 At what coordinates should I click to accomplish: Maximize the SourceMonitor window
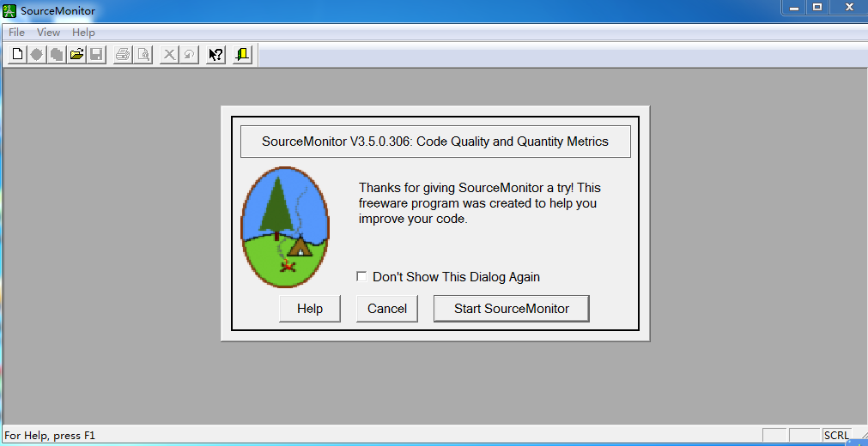coord(817,7)
